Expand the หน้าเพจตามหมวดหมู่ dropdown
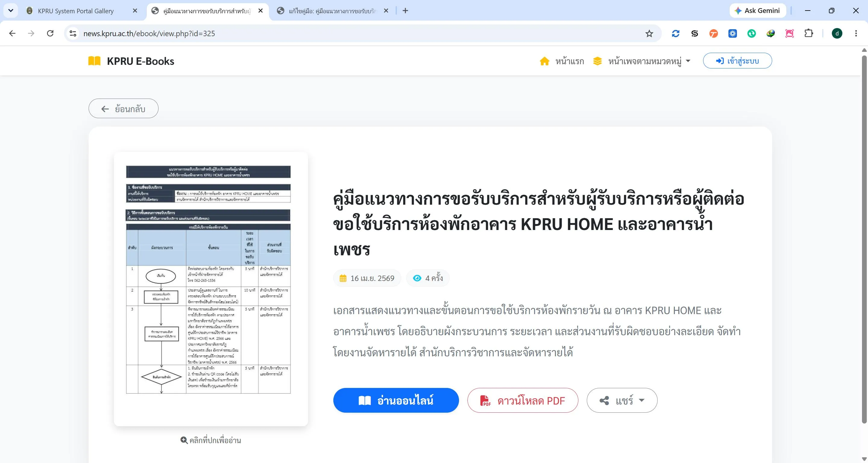Viewport: 868px width, 463px height. click(x=642, y=61)
